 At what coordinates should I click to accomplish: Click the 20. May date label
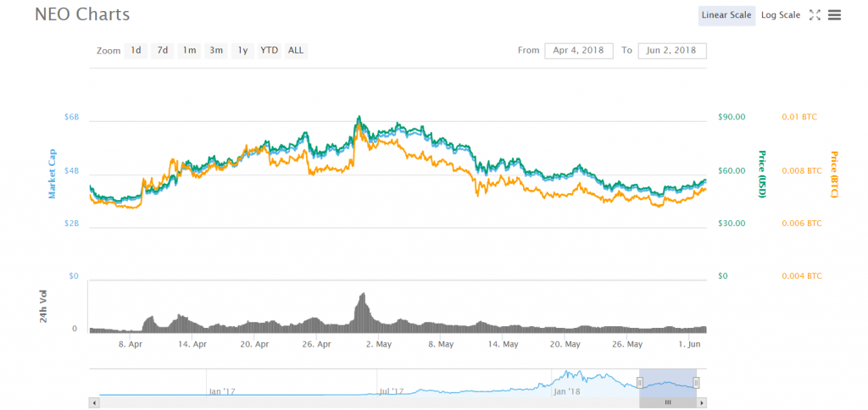[x=564, y=344]
